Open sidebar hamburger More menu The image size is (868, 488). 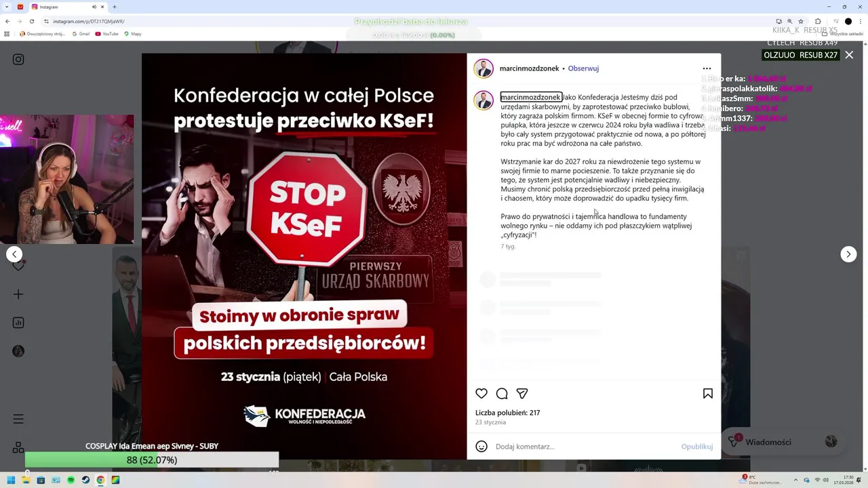(18, 419)
